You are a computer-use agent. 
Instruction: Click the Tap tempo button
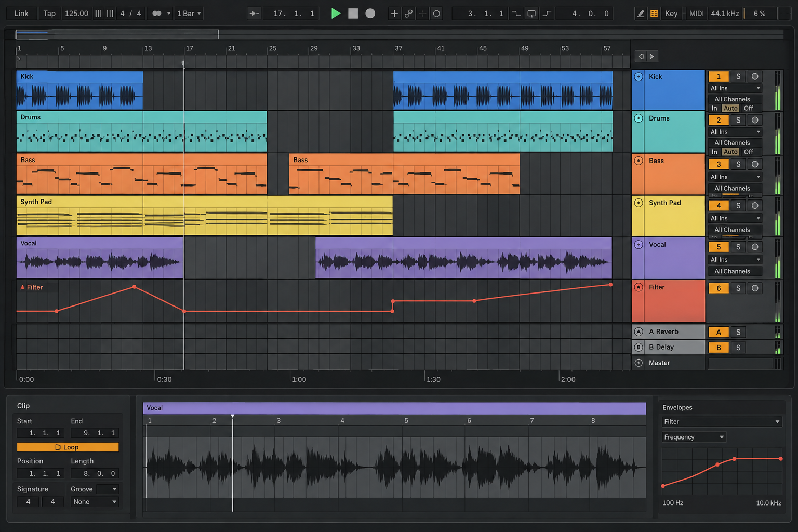pyautogui.click(x=49, y=14)
